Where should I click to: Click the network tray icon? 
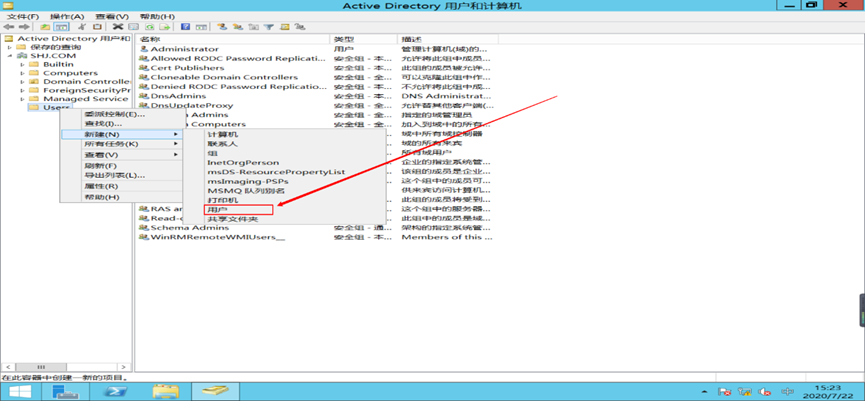coord(745,392)
